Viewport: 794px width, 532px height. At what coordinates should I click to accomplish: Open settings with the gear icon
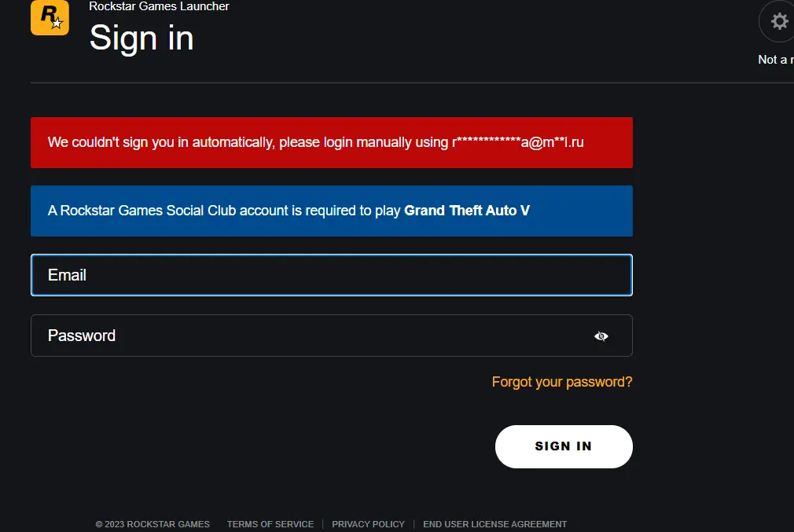click(779, 22)
